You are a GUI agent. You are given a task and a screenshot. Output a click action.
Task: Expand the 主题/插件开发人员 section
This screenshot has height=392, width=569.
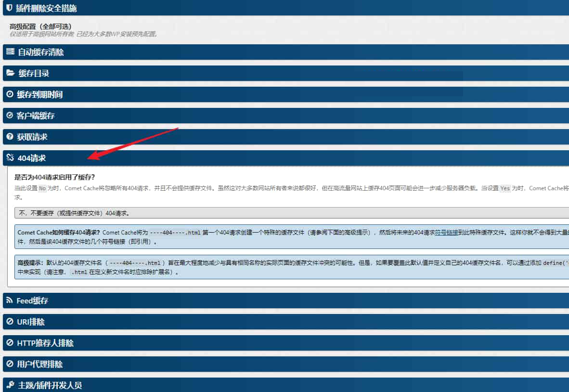286,385
